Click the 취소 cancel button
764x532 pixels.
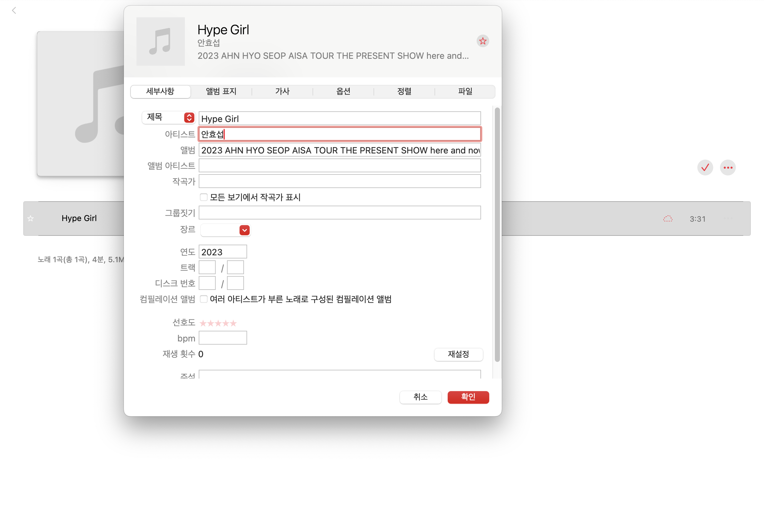(420, 397)
